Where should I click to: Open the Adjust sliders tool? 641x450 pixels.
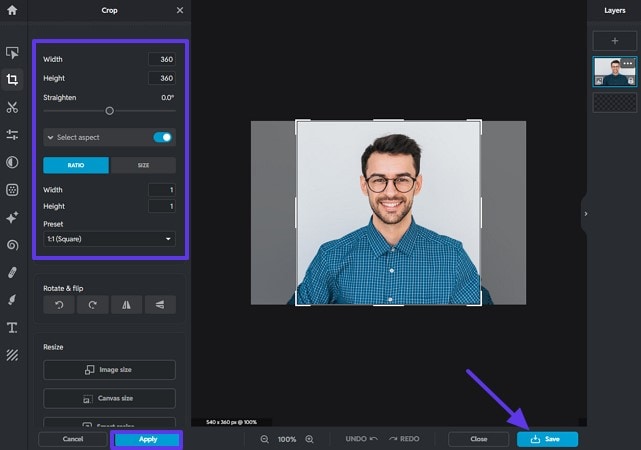coord(12,135)
